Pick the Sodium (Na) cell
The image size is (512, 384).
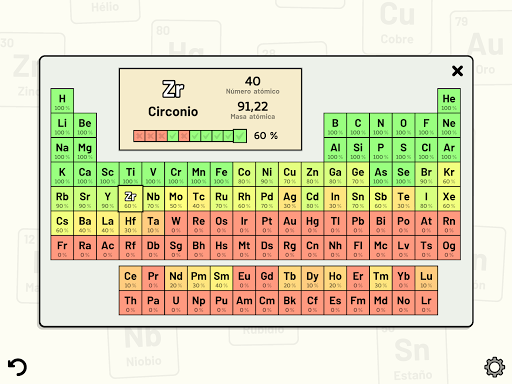pyautogui.click(x=62, y=150)
